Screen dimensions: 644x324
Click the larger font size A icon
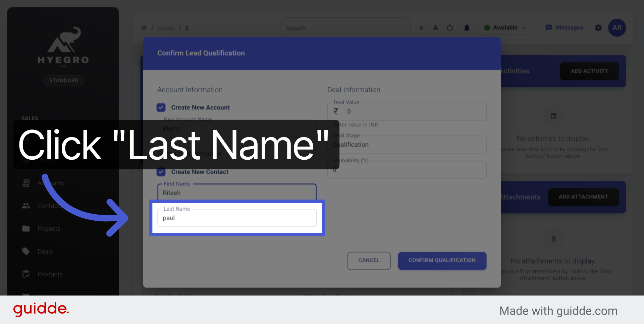point(435,28)
